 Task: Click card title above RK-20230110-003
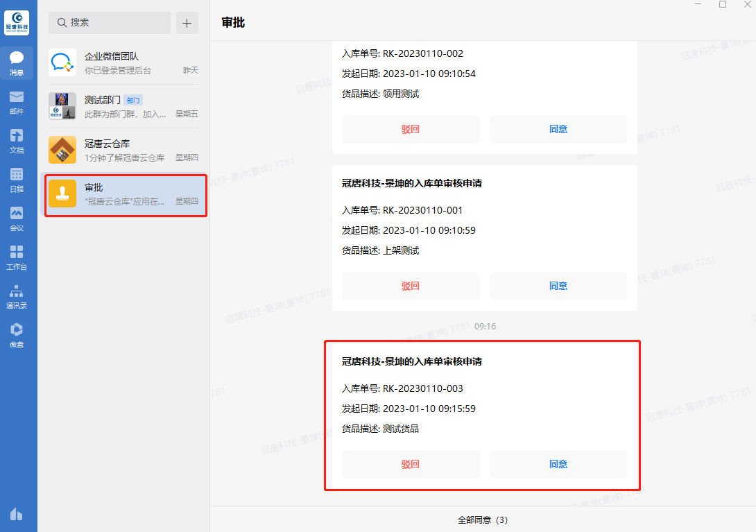coord(412,362)
